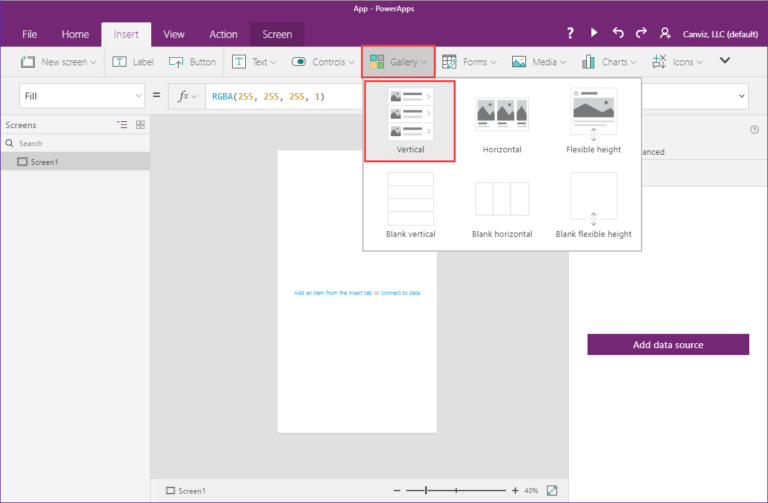Switch to thumbnail grid view of screens
This screenshot has height=503, width=768.
tap(140, 125)
